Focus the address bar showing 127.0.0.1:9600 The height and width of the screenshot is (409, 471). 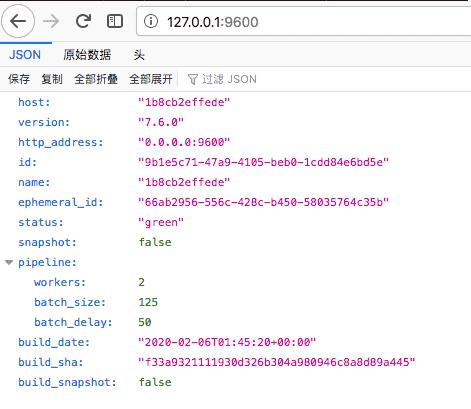(x=303, y=22)
